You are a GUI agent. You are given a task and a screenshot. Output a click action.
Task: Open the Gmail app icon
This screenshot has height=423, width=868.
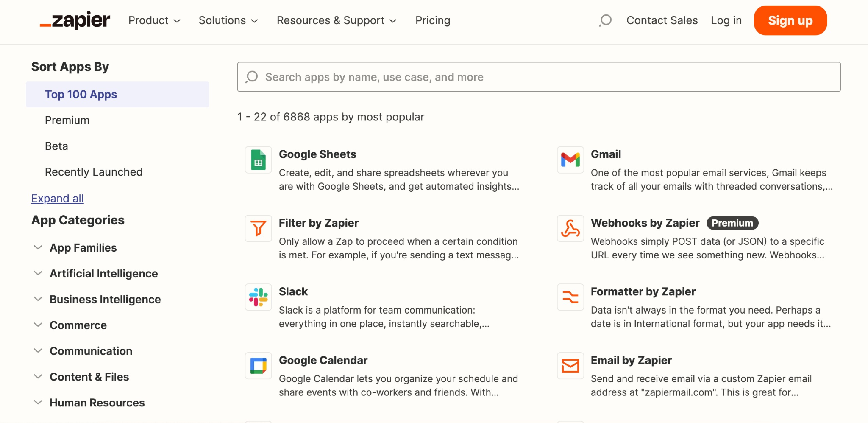pos(570,160)
